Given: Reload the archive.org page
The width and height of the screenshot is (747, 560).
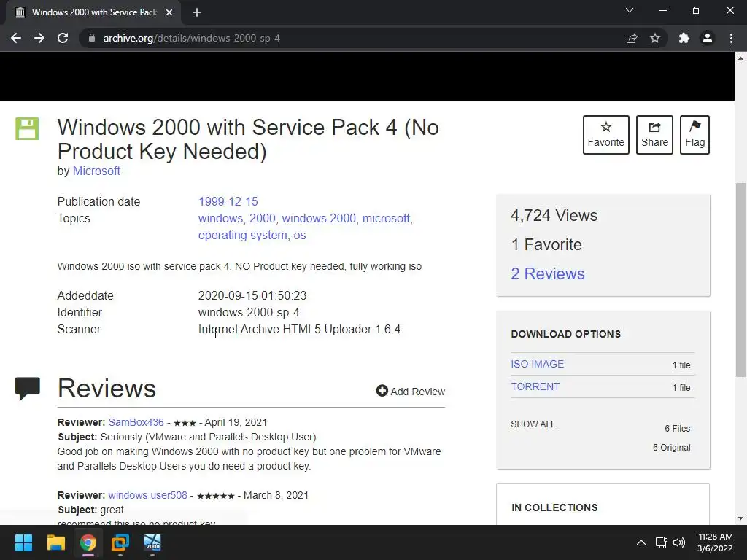Looking at the screenshot, I should coord(63,38).
